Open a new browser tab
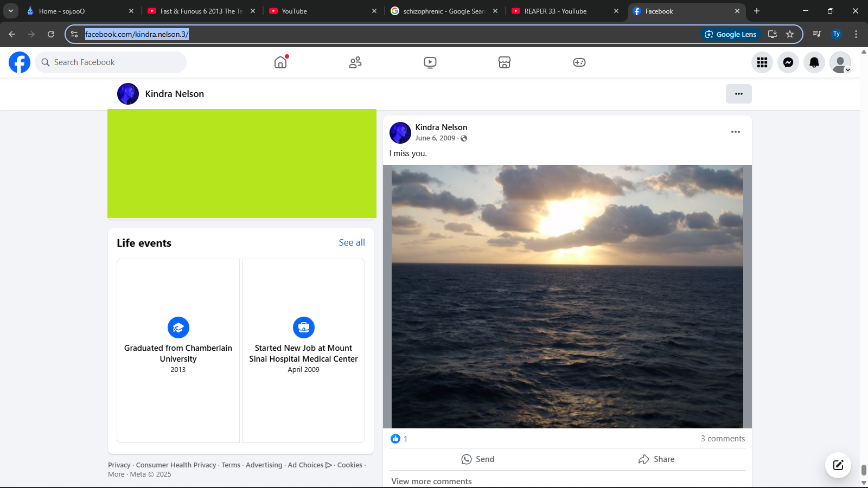The image size is (868, 488). (x=757, y=11)
